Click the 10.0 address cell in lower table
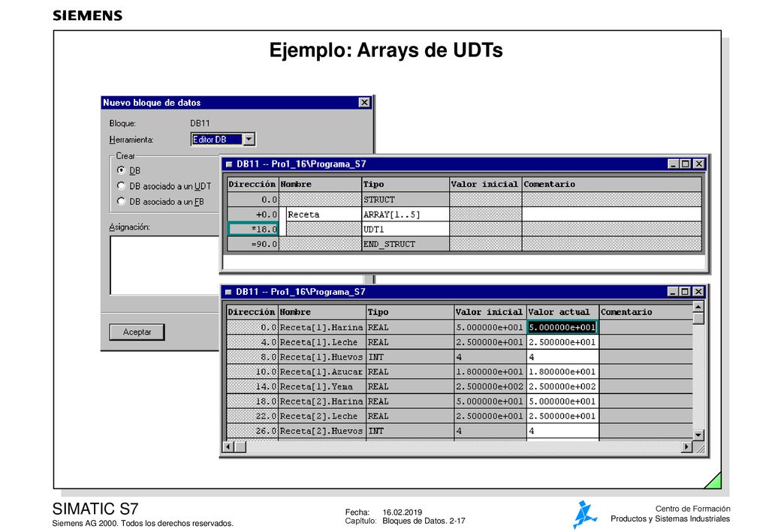Viewport: 769px width, 532px height. point(253,372)
